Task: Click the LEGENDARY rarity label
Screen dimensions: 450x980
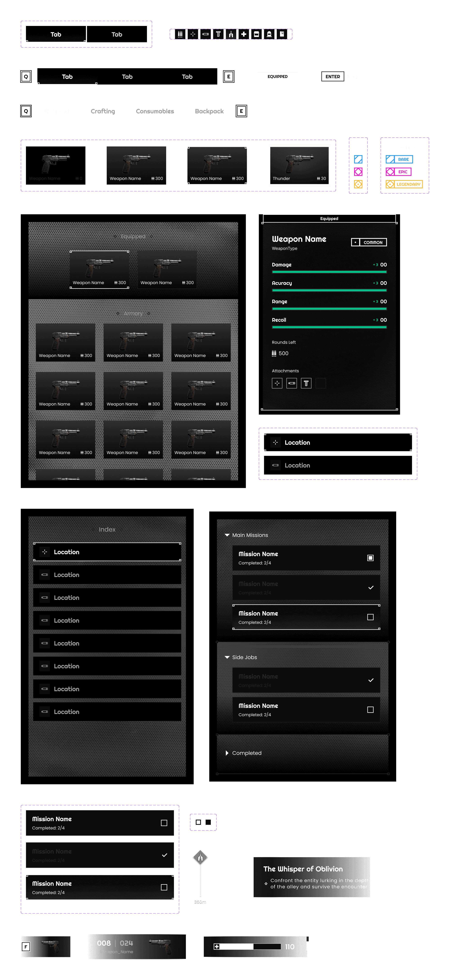Action: click(x=404, y=184)
